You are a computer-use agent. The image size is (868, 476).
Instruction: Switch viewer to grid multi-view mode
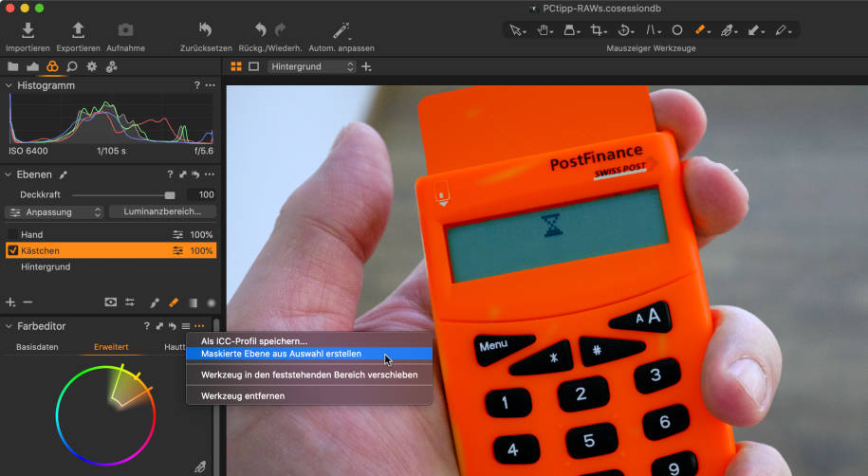pyautogui.click(x=236, y=66)
